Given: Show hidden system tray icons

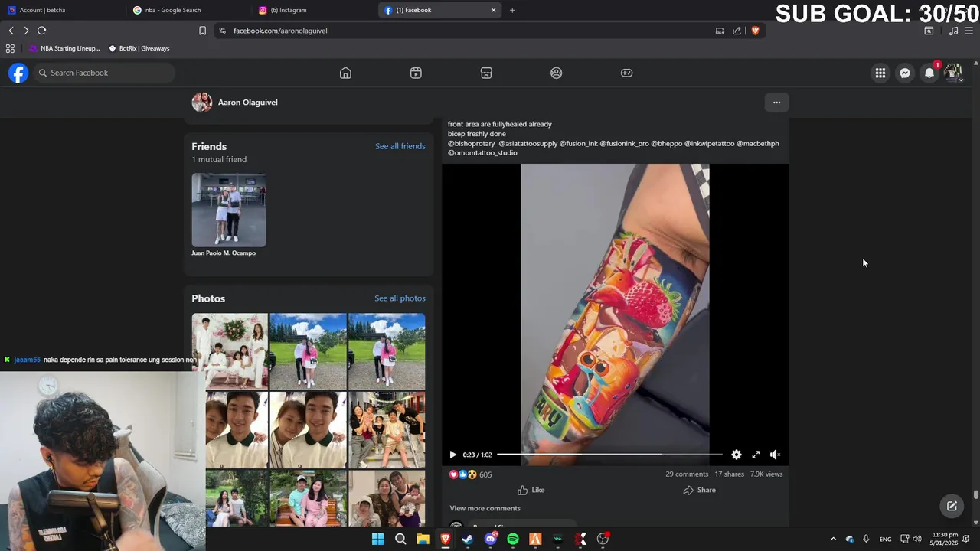Looking at the screenshot, I should pyautogui.click(x=834, y=539).
